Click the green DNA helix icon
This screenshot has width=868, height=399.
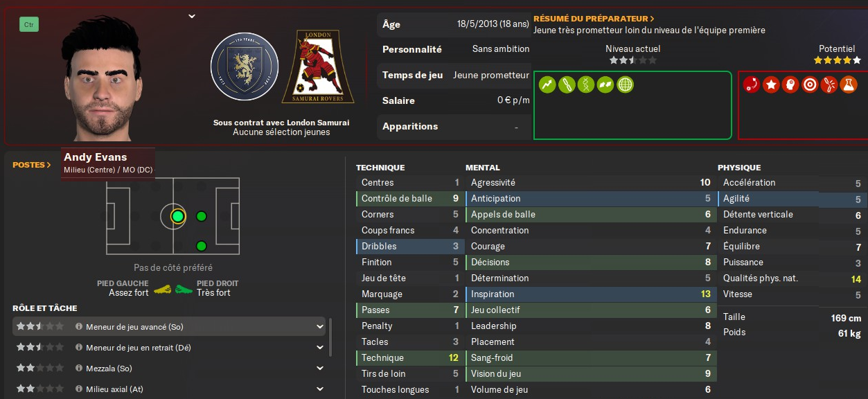(586, 85)
